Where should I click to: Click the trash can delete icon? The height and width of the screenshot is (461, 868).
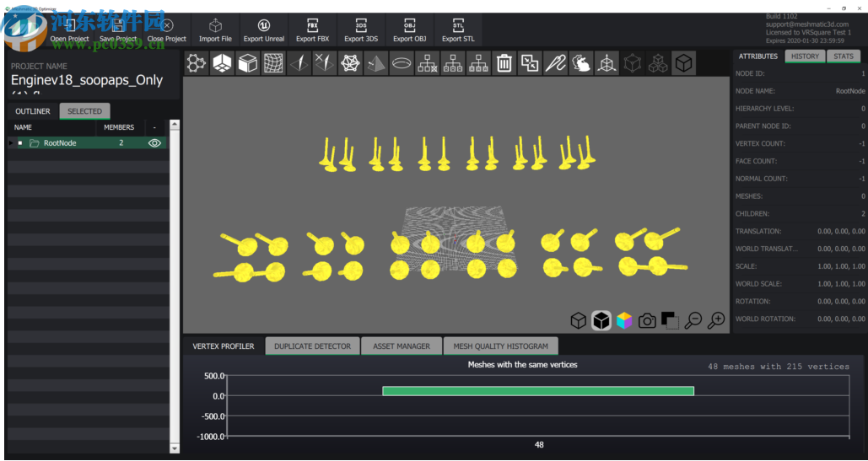point(504,63)
